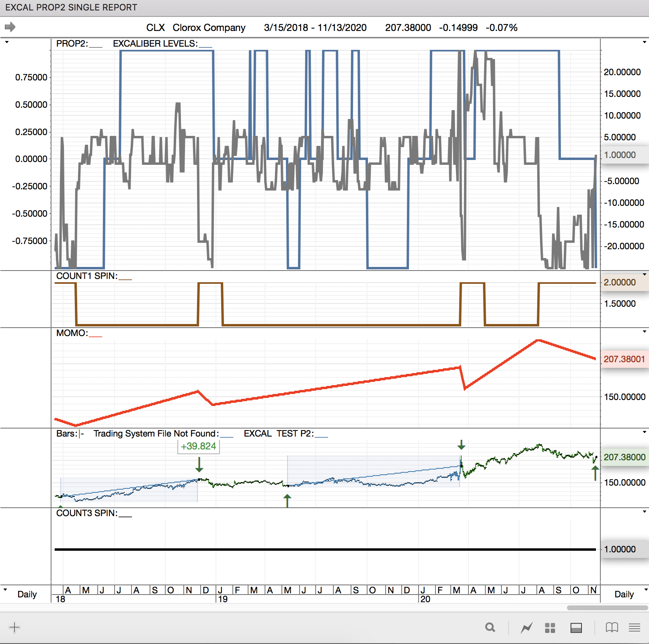The width and height of the screenshot is (649, 644).
Task: Click the green 207.38000 price tag
Action: click(624, 457)
